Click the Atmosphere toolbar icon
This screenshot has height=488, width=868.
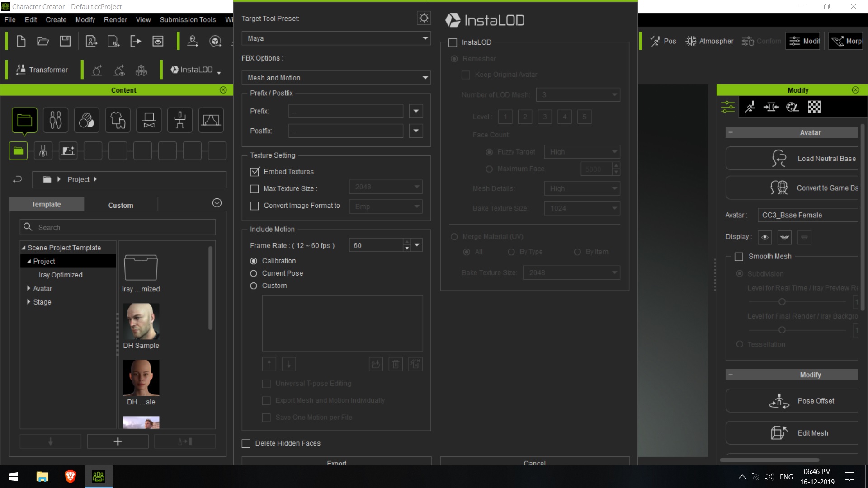click(709, 41)
